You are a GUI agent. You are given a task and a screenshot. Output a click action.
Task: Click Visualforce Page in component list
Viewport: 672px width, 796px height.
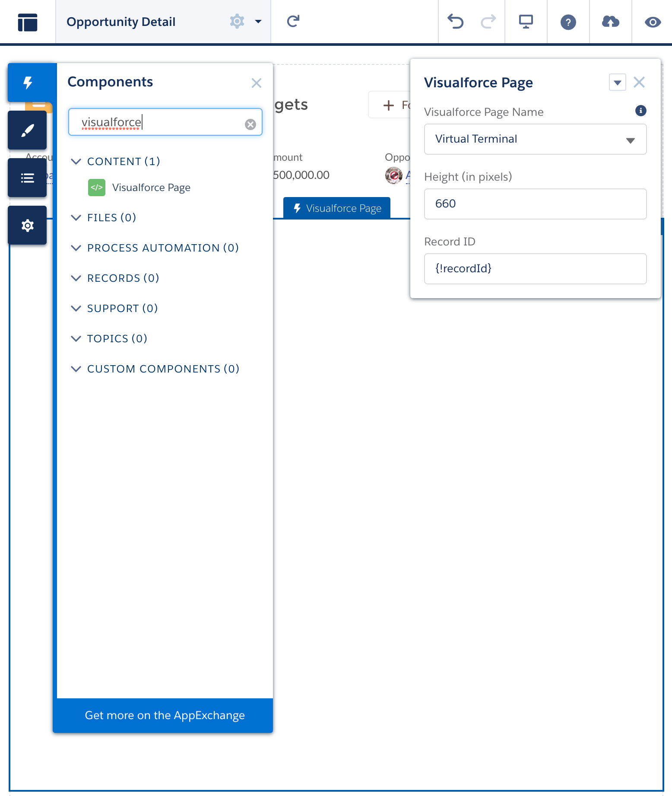151,188
